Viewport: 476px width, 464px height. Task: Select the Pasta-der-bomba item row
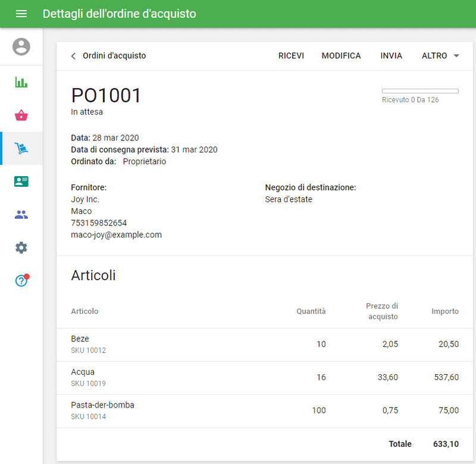point(265,410)
